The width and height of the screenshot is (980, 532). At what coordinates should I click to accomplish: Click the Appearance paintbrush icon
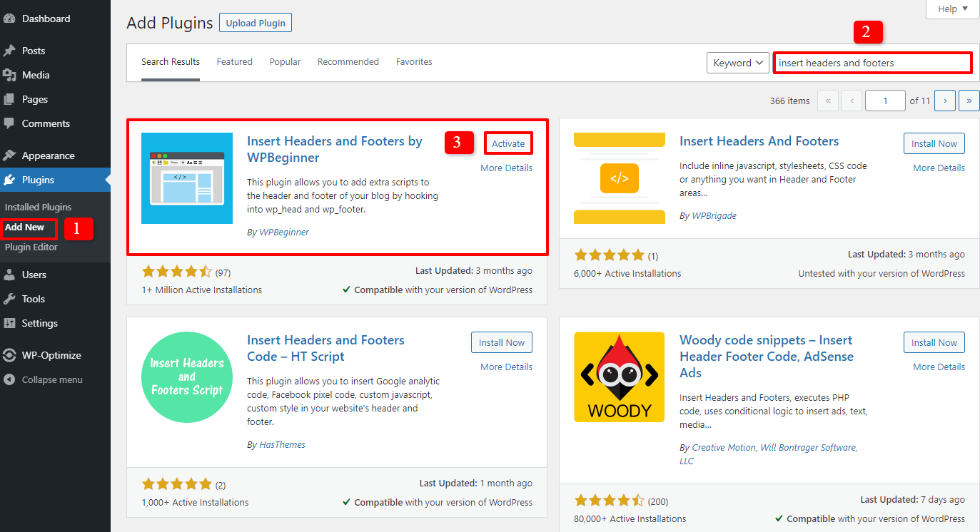(9, 155)
